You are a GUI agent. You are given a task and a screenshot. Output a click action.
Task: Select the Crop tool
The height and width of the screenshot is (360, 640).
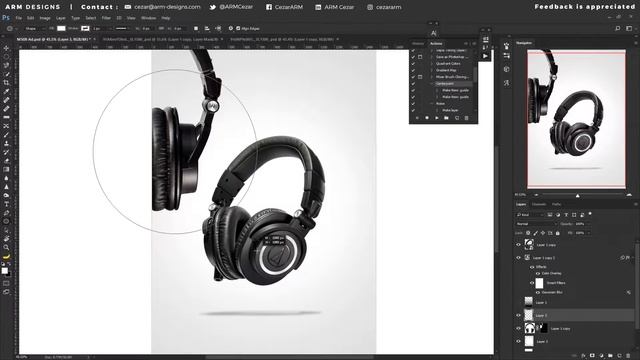[x=6, y=83]
